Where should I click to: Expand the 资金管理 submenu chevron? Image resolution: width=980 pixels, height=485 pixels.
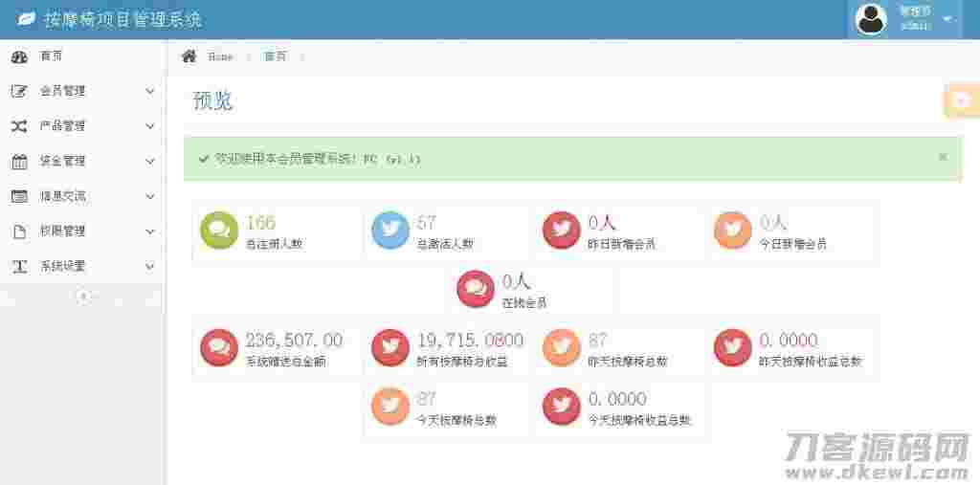(150, 162)
